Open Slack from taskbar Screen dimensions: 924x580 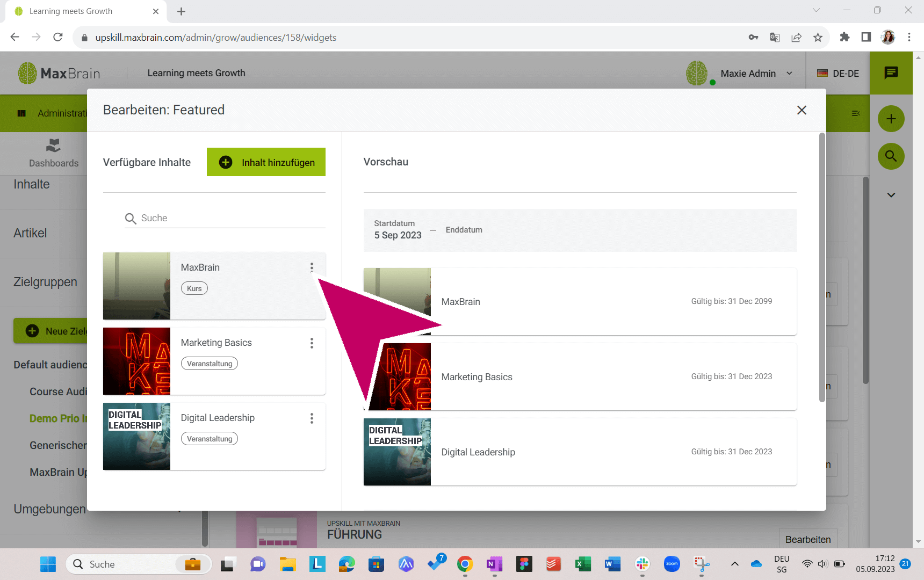point(643,564)
